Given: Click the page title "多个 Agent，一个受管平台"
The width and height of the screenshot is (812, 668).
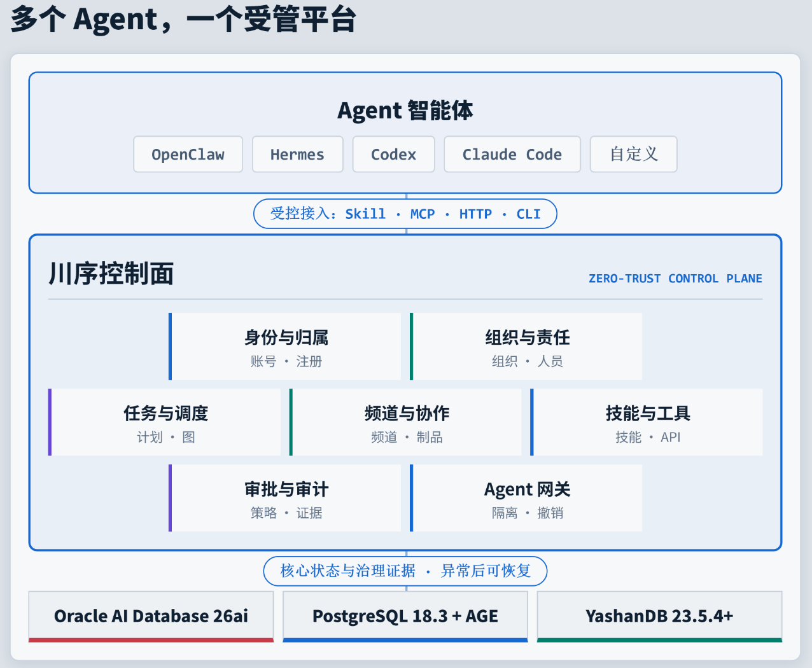Looking at the screenshot, I should [x=183, y=18].
